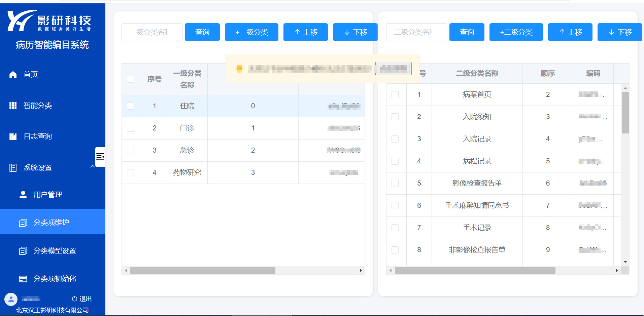Check the 住院 row checkbox
The image size is (644, 316).
(x=131, y=106)
